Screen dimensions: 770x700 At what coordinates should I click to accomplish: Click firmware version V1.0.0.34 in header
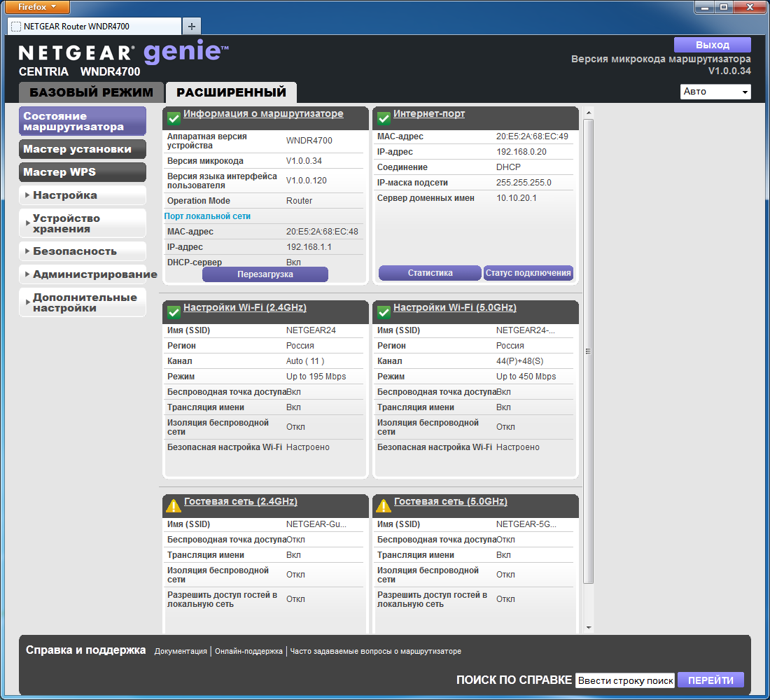click(729, 71)
